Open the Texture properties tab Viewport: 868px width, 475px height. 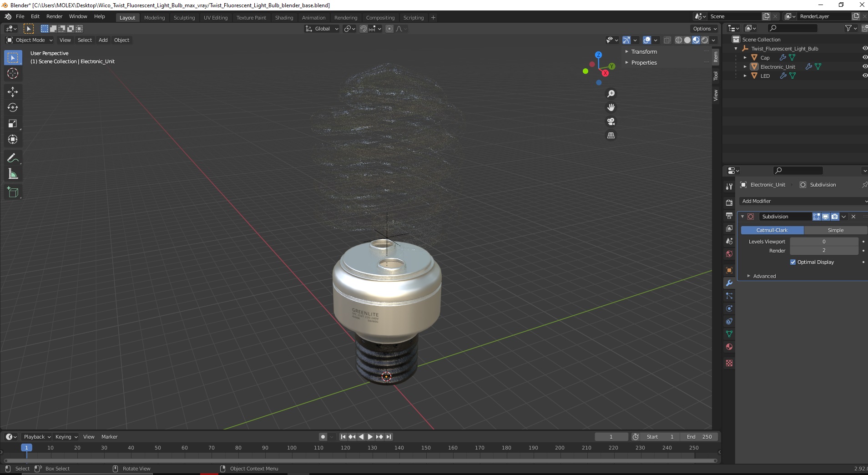(x=729, y=363)
